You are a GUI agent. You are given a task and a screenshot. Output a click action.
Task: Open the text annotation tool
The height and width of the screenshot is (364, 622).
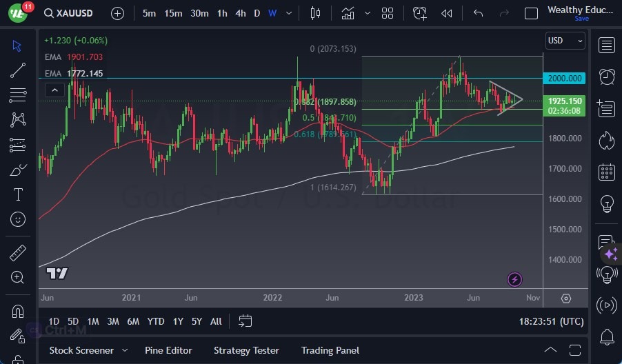(x=18, y=194)
